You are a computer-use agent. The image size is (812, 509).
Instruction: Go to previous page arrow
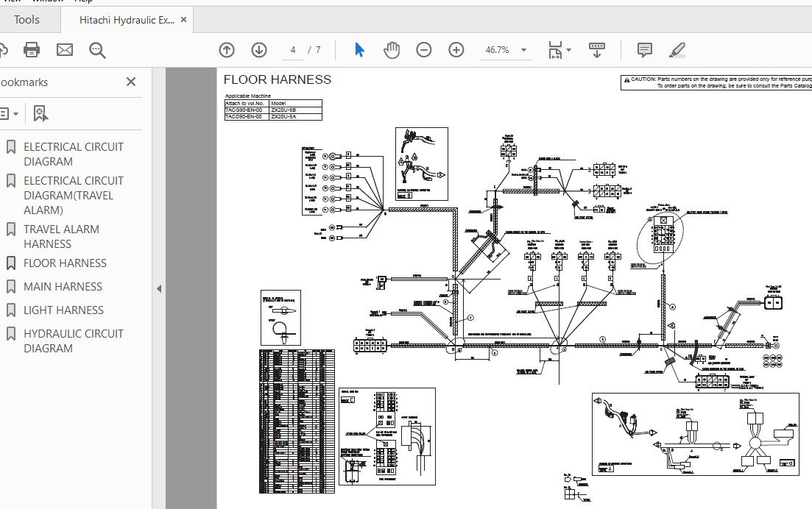pyautogui.click(x=227, y=50)
